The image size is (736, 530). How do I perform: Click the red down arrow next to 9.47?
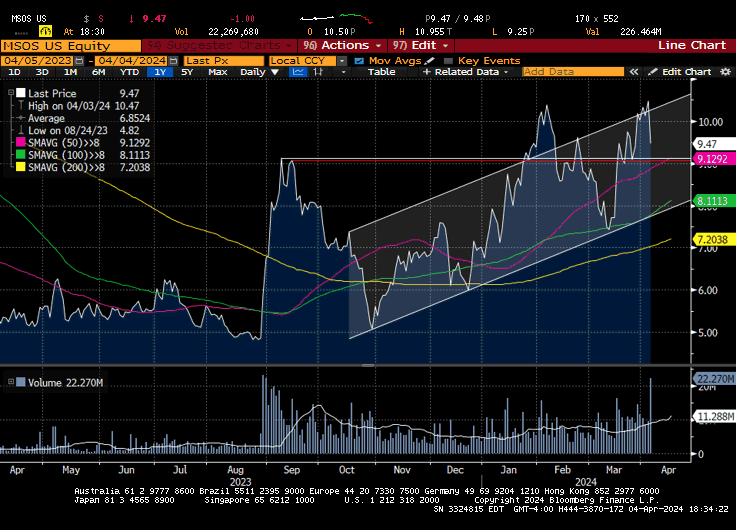(x=131, y=19)
